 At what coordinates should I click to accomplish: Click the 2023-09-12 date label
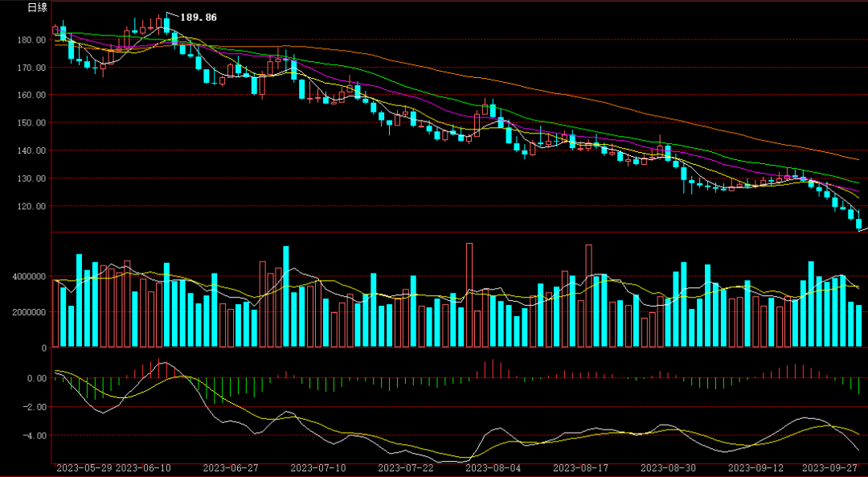click(x=755, y=467)
